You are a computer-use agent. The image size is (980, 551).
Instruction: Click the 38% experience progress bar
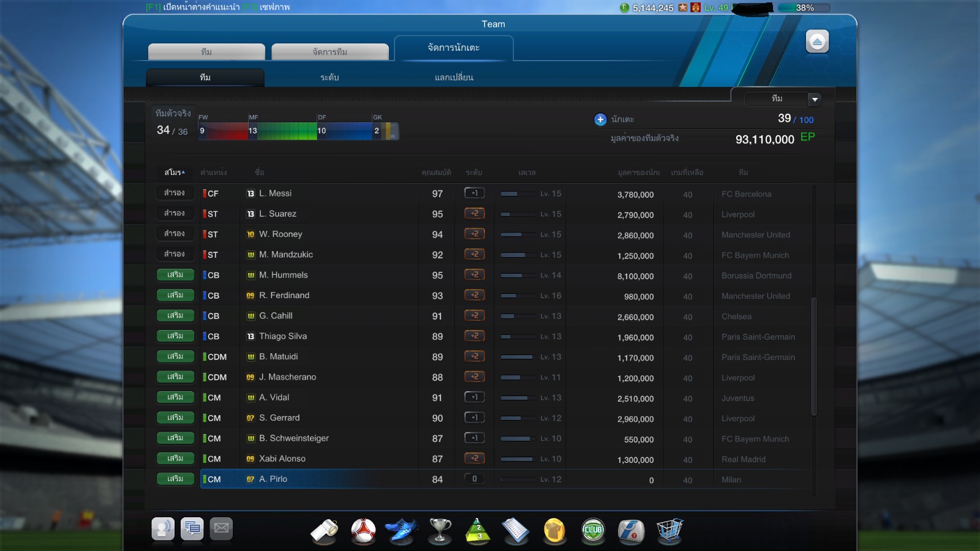804,8
